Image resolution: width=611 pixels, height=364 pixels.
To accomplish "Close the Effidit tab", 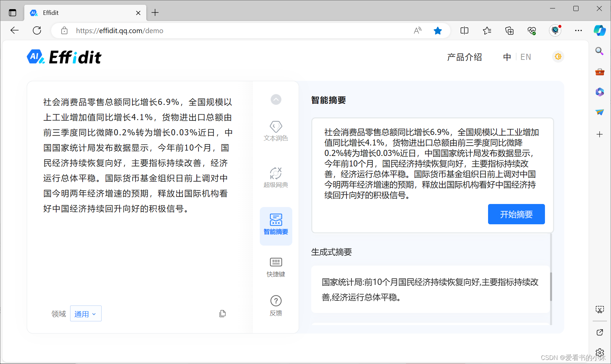I will [x=138, y=13].
